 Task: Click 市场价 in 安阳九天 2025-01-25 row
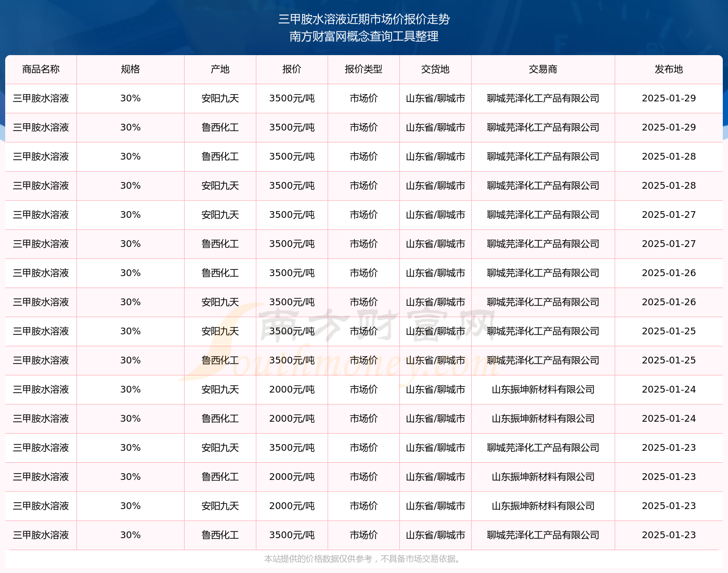click(363, 331)
